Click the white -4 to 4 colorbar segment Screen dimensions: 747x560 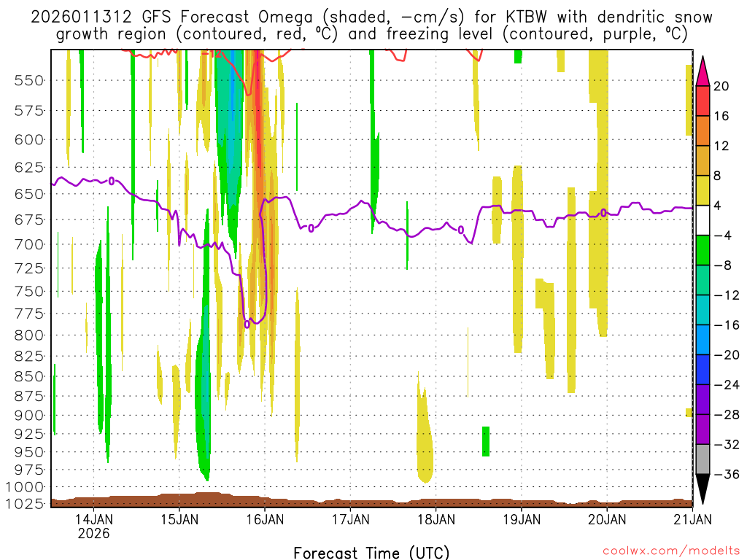[x=703, y=220]
